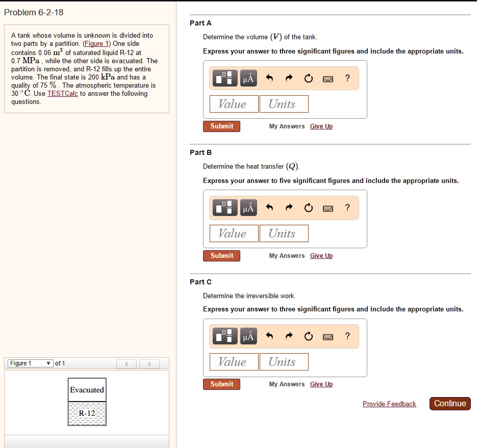Viewport: 479px width, 448px height.
Task: Select the μÅ units symbol tool in Part A
Action: tap(248, 78)
